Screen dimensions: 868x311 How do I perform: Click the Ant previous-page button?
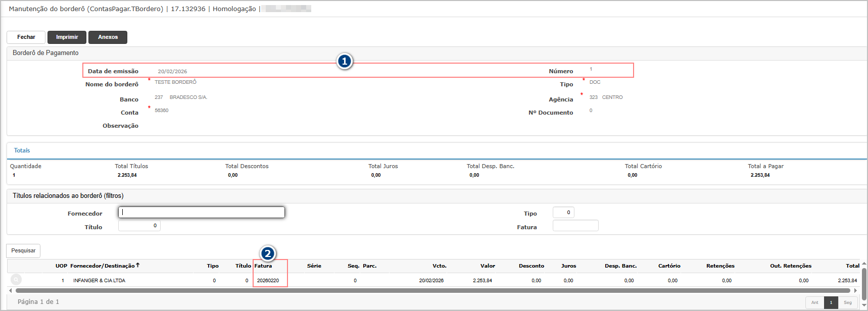814,302
